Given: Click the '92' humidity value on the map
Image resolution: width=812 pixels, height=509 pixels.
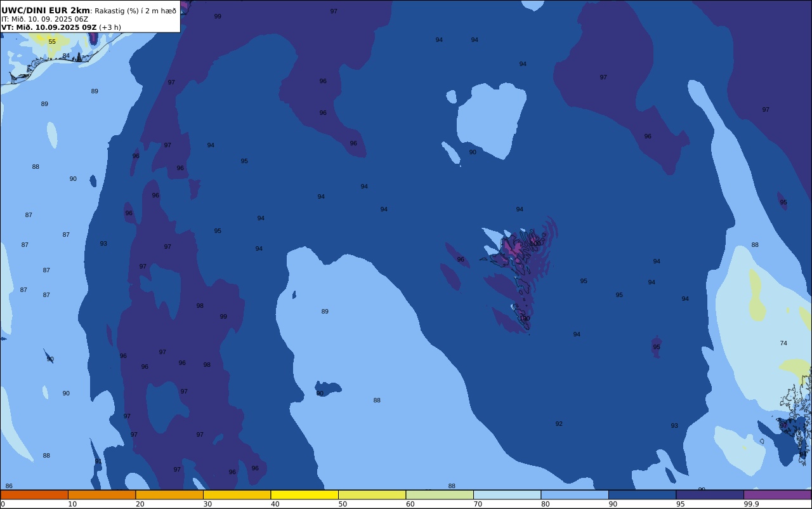Looking at the screenshot, I should (559, 424).
